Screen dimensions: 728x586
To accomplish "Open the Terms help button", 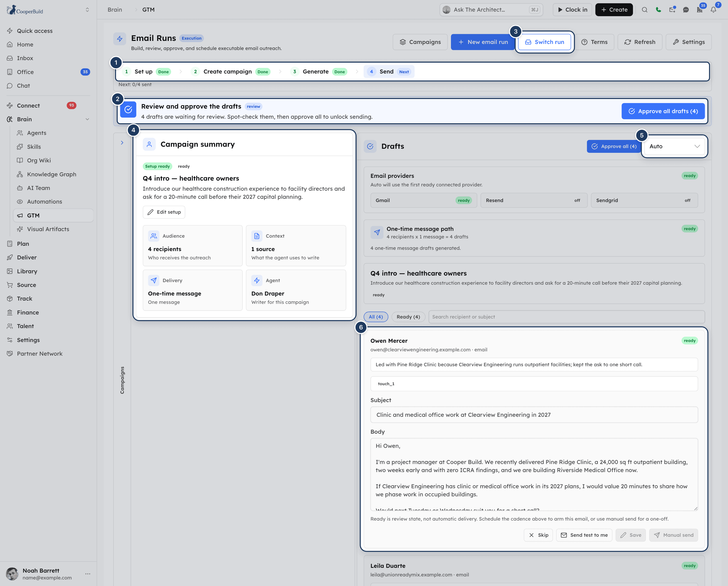I will click(x=594, y=42).
